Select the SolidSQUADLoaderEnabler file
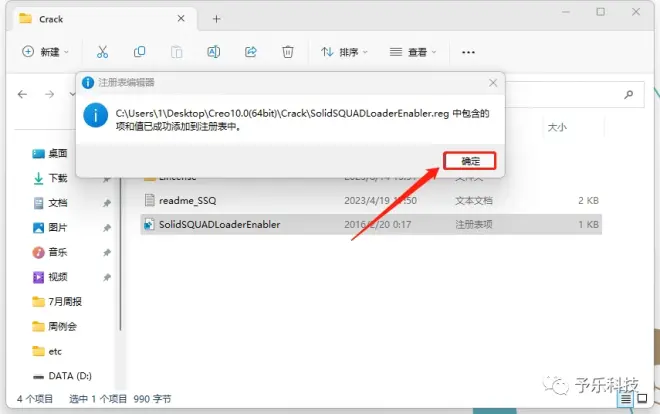 pos(370,225)
